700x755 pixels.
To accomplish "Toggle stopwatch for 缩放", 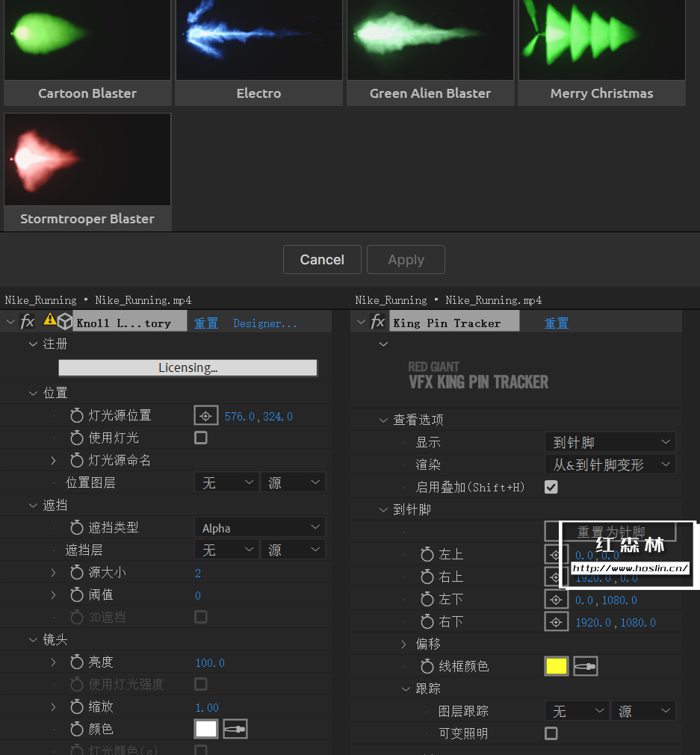I will [x=77, y=707].
